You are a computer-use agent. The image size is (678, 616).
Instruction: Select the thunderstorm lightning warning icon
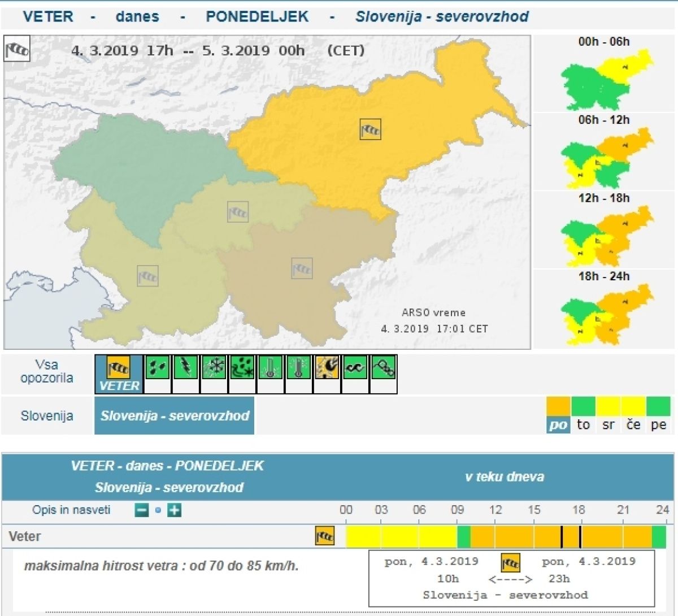point(186,368)
